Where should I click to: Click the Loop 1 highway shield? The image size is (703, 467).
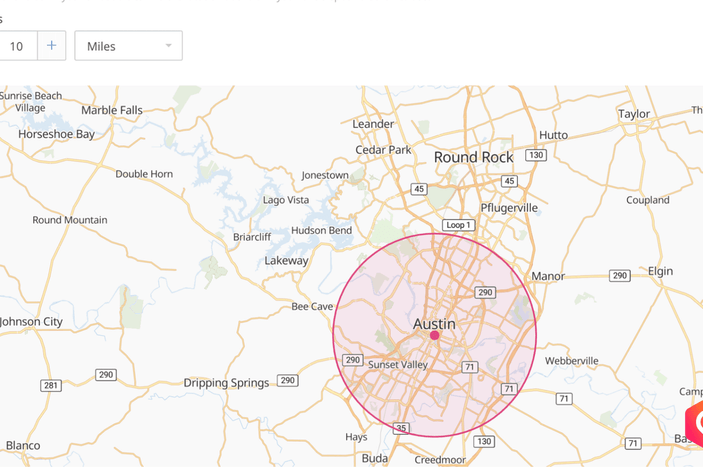tap(458, 226)
